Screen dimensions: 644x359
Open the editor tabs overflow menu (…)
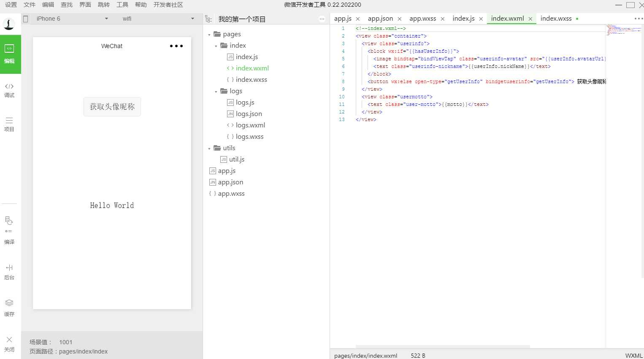639,19
